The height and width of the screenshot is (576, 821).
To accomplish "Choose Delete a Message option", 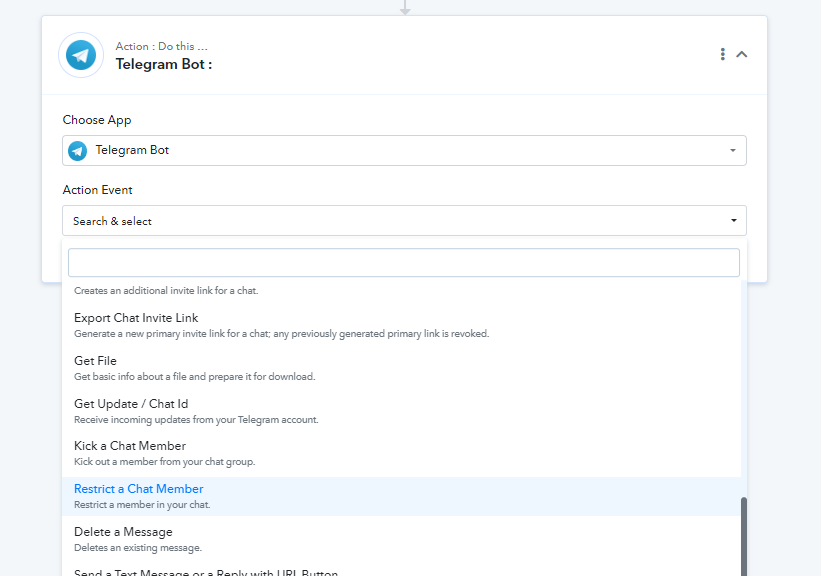I will pos(401,539).
